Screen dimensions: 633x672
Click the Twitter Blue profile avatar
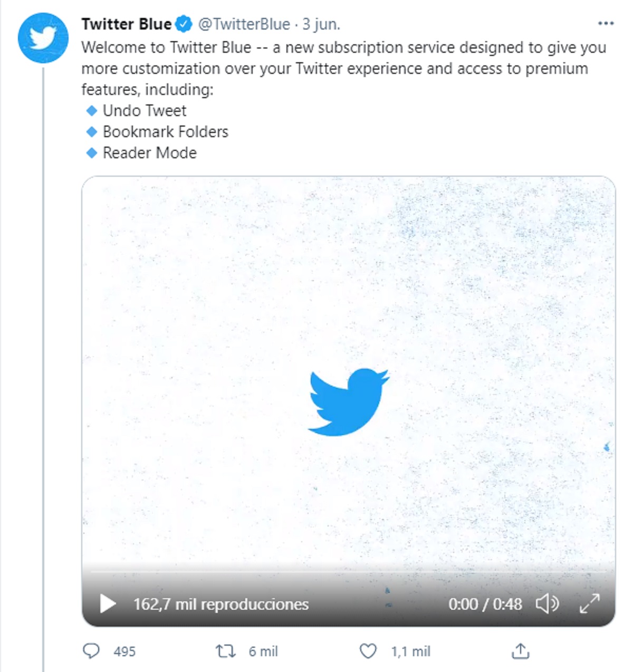[43, 39]
